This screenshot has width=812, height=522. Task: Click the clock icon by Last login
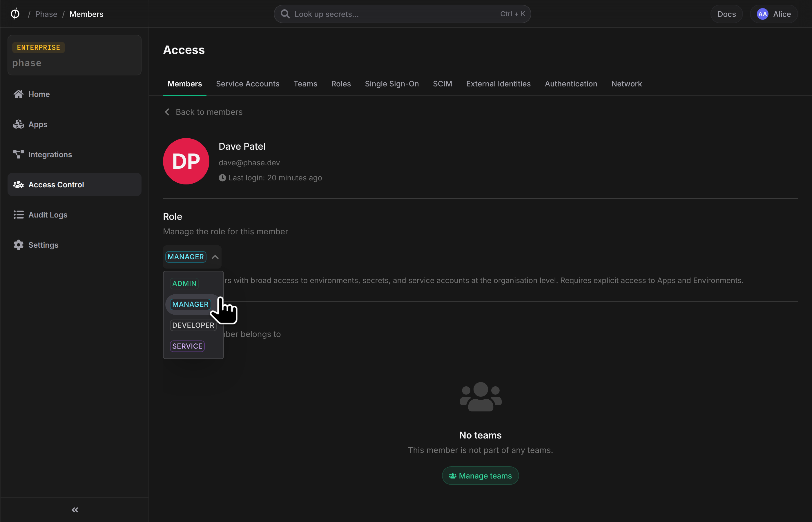(x=222, y=177)
